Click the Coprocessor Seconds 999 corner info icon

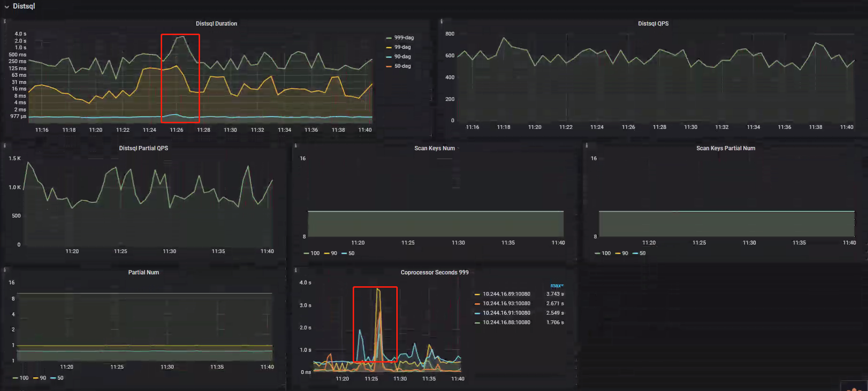tap(296, 270)
